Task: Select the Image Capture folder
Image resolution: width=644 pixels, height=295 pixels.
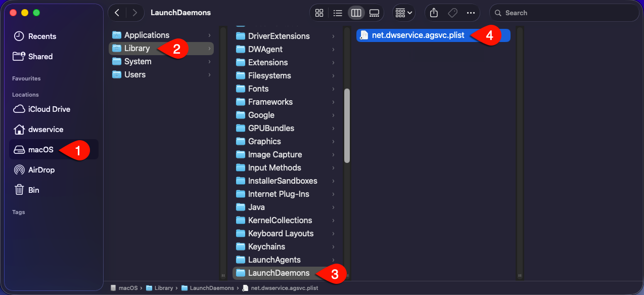Action: click(286, 154)
